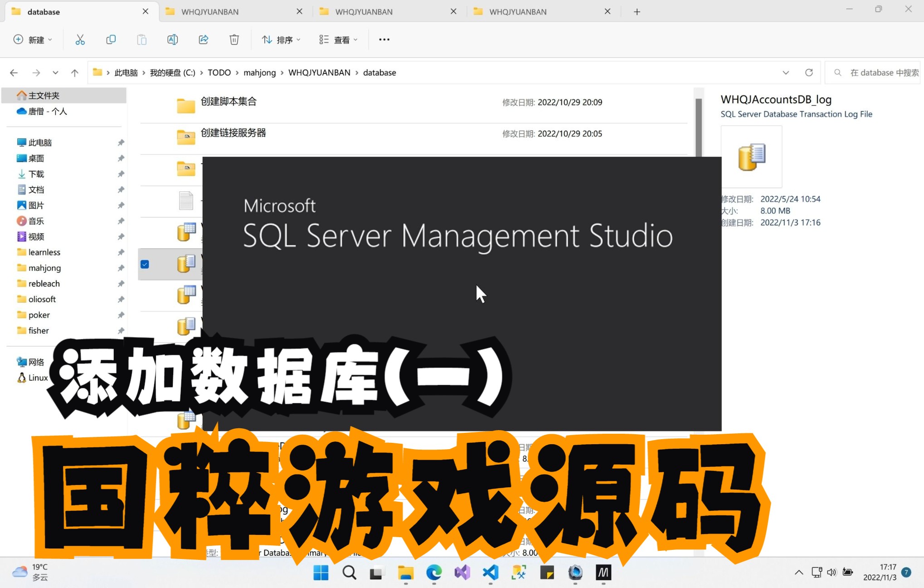Viewport: 924px width, 588px height.
Task: Click mahjong in the breadcrumb path
Action: (259, 73)
